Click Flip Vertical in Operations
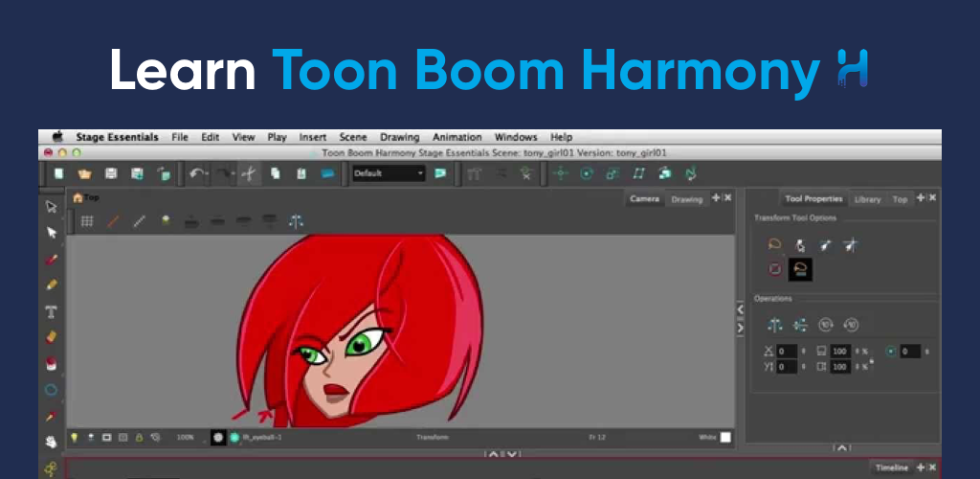The image size is (980, 479). (800, 325)
